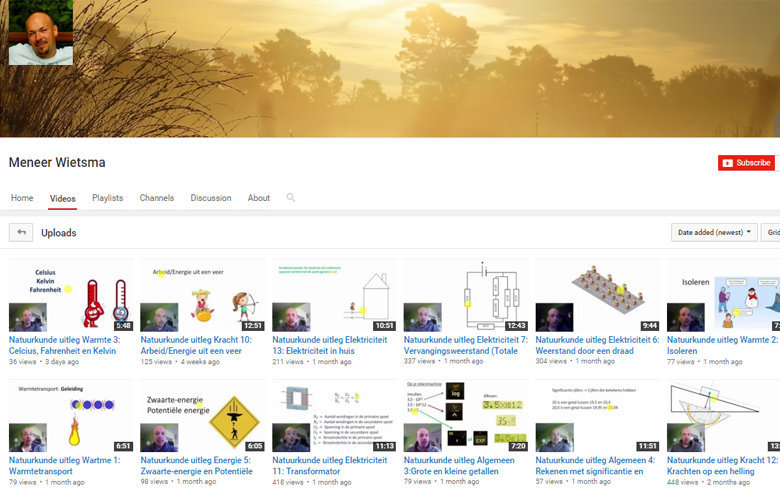The image size is (780, 488).
Task: Click title link Natuurkunde uitleg Elektriciteit 13
Action: point(329,345)
